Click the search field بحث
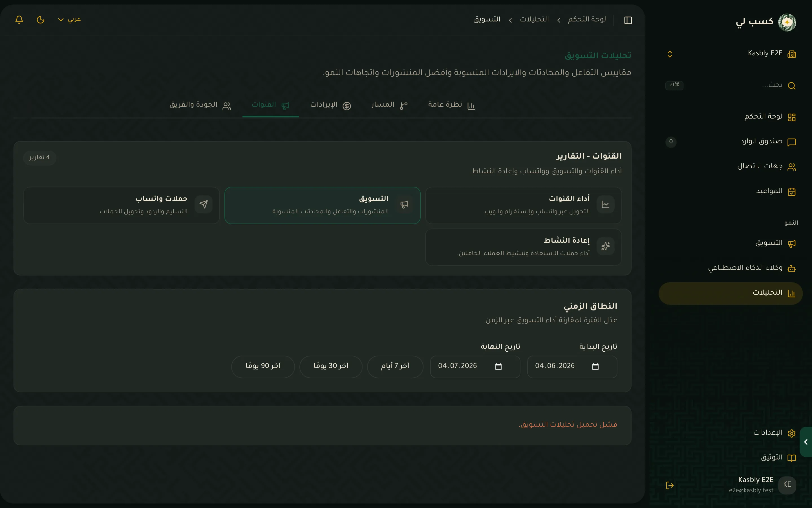The width and height of the screenshot is (812, 508). click(731, 85)
